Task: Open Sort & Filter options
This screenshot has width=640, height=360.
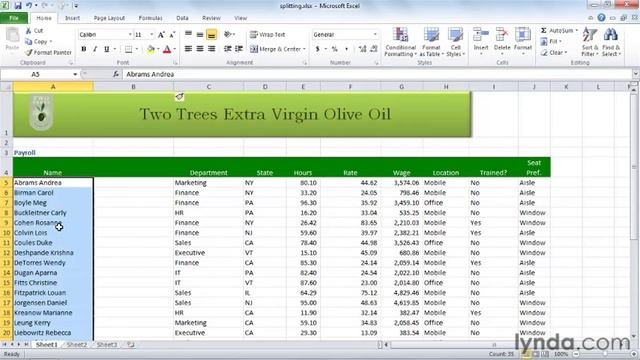Action: [x=590, y=42]
